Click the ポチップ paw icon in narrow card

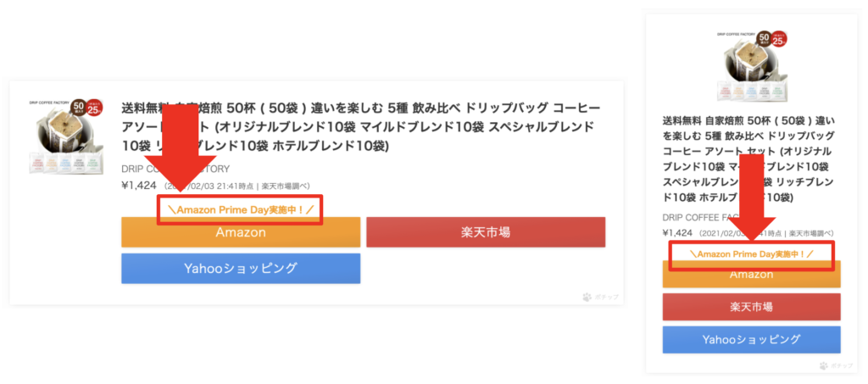[824, 365]
